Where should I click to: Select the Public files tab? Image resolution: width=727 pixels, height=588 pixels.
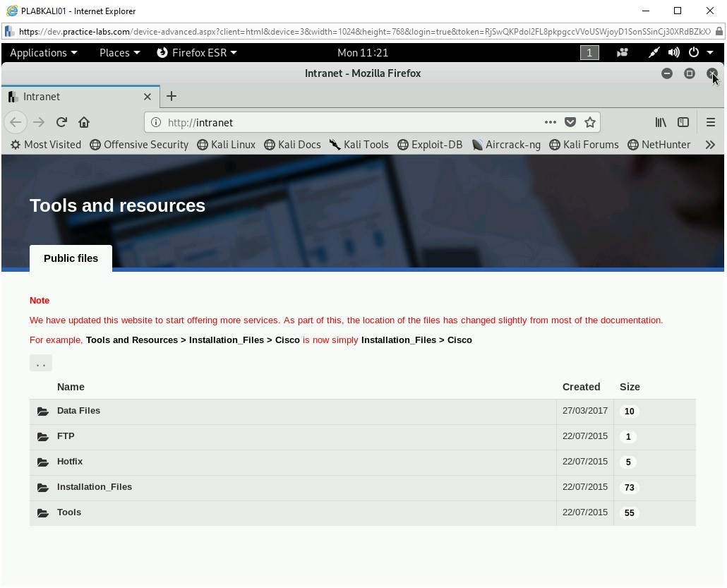pos(71,258)
